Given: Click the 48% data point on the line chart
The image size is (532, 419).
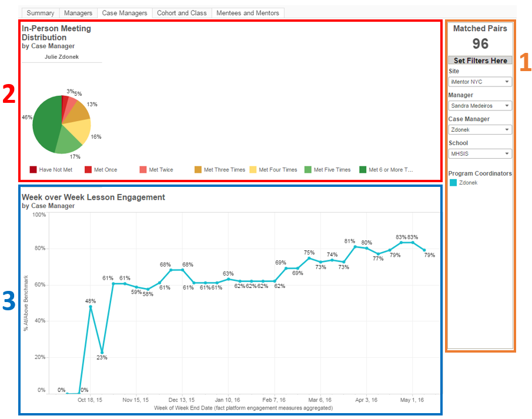Looking at the screenshot, I should (x=91, y=306).
